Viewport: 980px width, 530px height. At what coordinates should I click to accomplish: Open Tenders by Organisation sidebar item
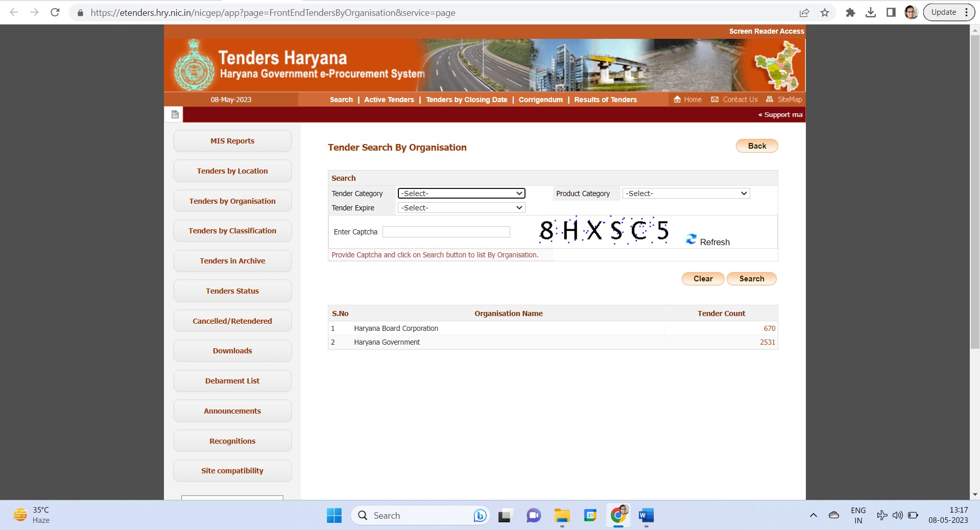pos(232,201)
